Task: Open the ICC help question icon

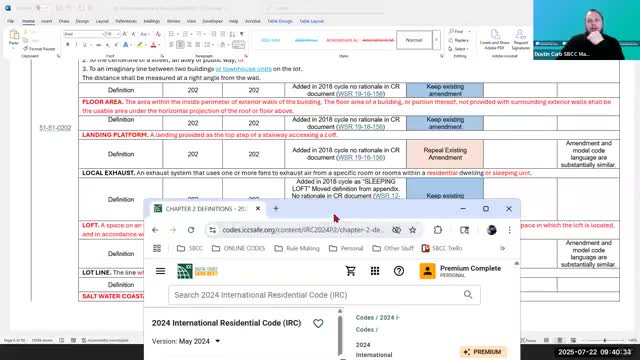Action: [399, 271]
